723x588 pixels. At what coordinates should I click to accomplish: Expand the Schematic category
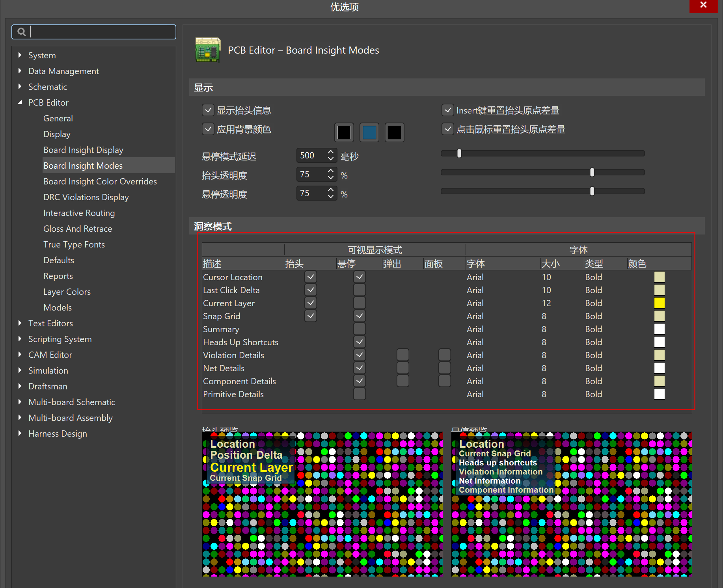(20, 87)
